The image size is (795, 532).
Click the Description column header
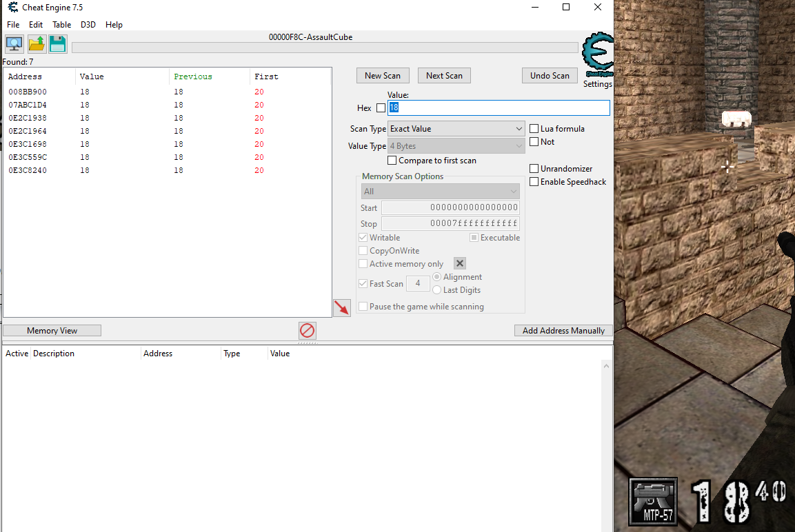(85, 354)
